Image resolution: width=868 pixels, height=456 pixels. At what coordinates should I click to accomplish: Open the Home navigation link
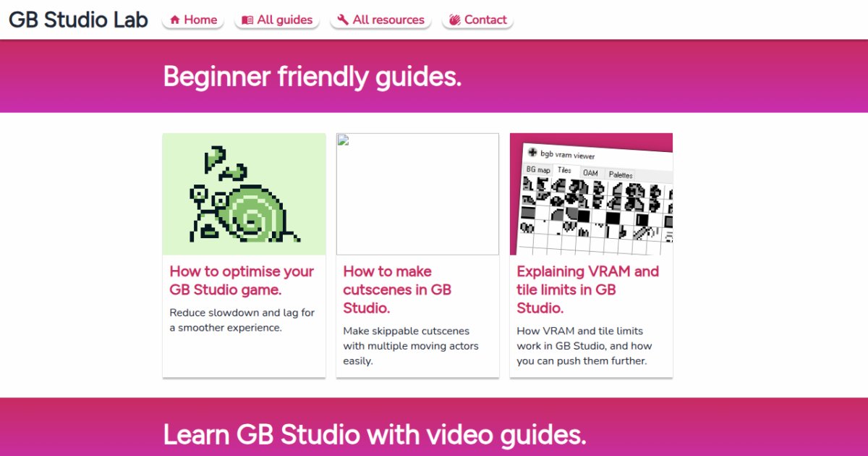coord(193,20)
